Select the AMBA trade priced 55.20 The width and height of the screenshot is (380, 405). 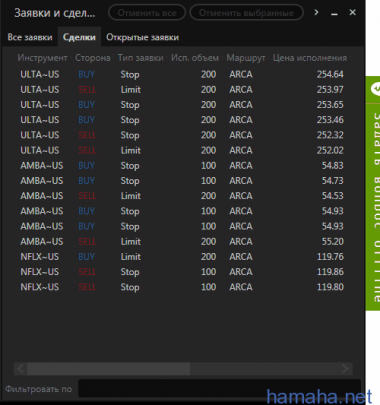pyautogui.click(x=182, y=241)
